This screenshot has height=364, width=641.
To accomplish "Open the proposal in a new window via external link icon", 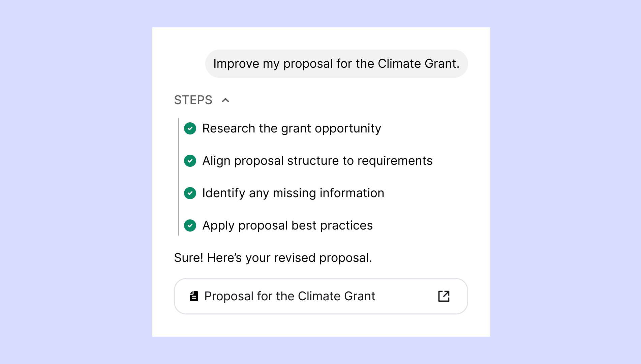I will click(x=444, y=296).
